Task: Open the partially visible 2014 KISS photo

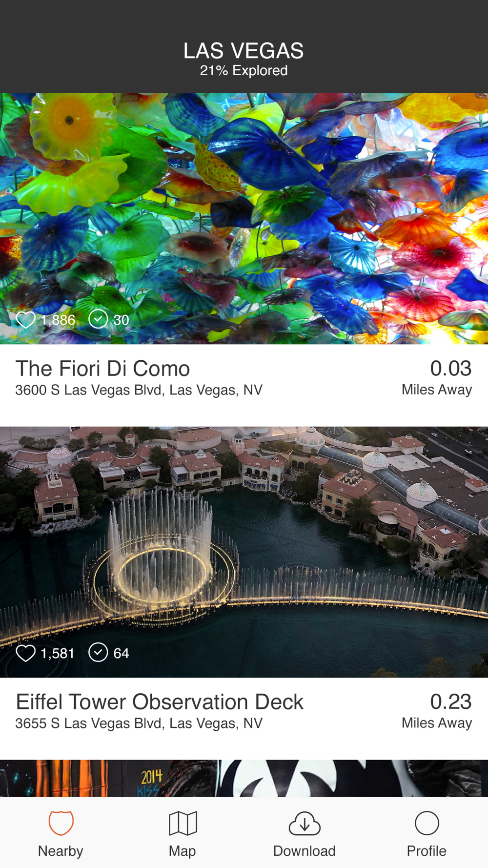Action: (244, 778)
